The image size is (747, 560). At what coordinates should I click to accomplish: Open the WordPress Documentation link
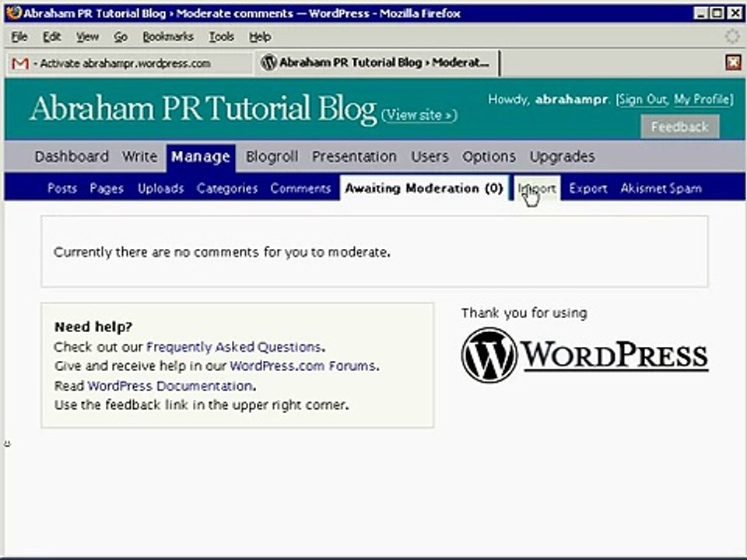pyautogui.click(x=170, y=386)
